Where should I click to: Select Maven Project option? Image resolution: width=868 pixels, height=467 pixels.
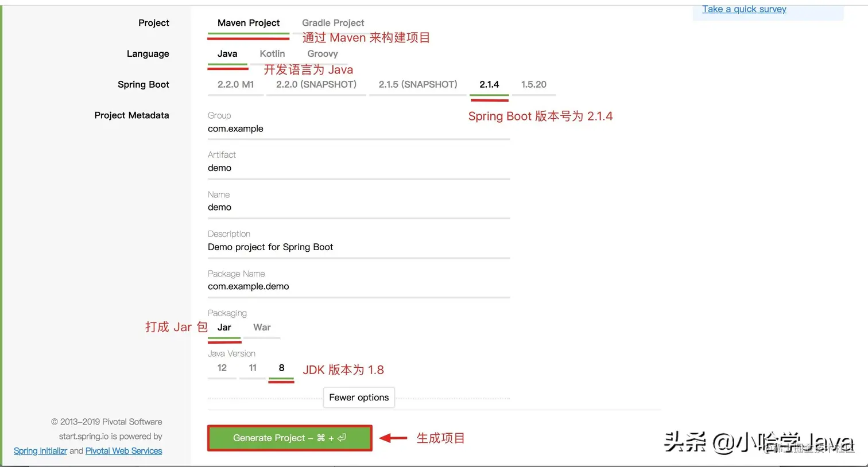click(249, 23)
